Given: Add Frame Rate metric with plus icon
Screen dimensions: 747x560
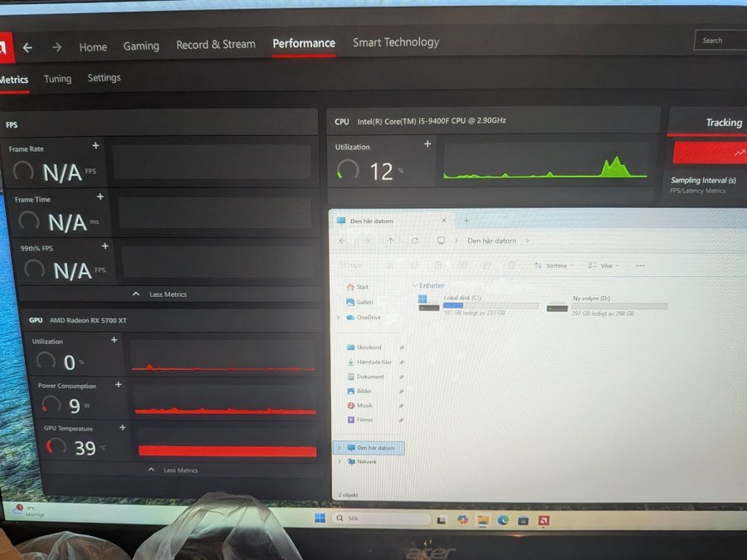Looking at the screenshot, I should point(95,146).
